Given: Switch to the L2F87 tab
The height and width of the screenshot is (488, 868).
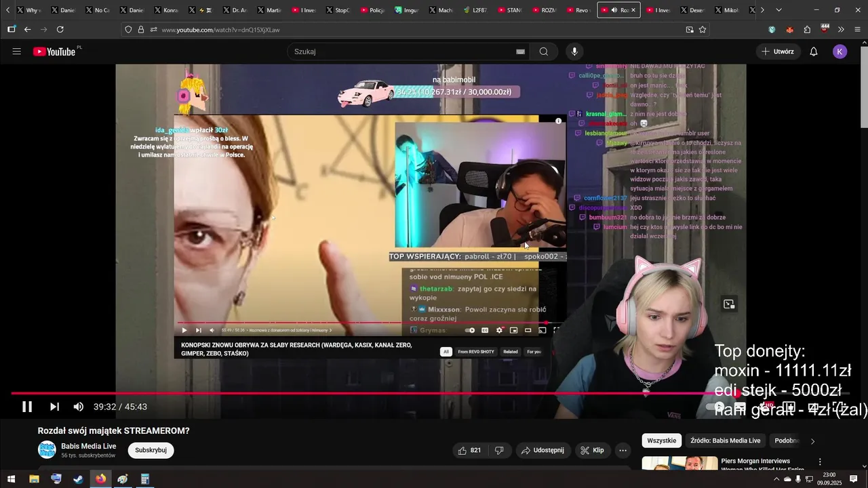Looking at the screenshot, I should click(x=477, y=10).
